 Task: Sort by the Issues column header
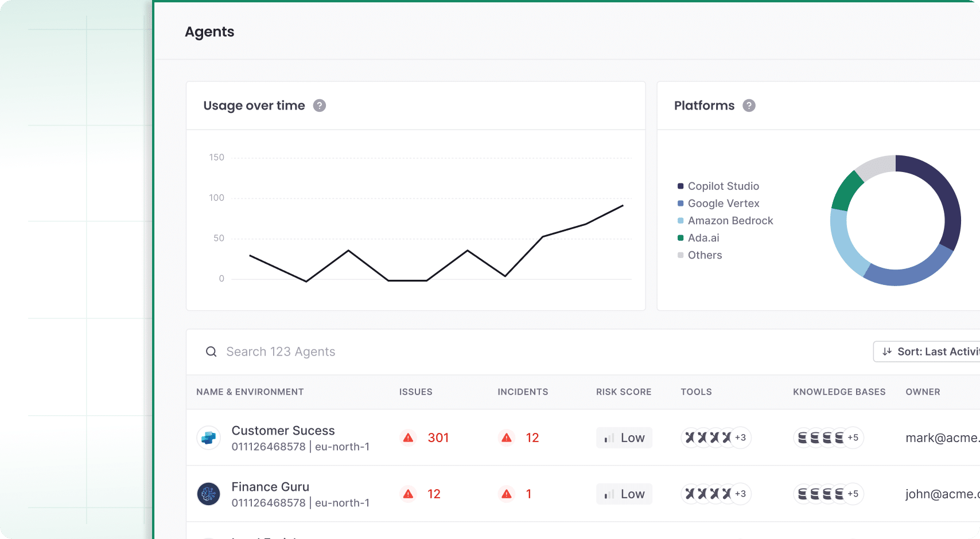coord(415,392)
